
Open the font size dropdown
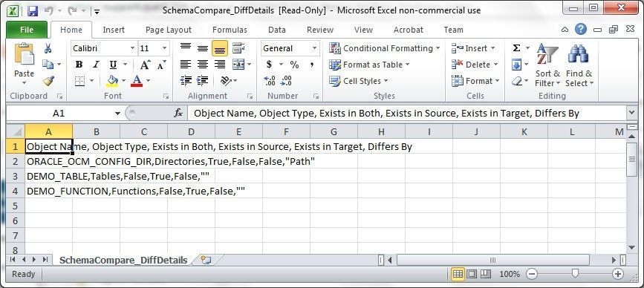pyautogui.click(x=164, y=48)
